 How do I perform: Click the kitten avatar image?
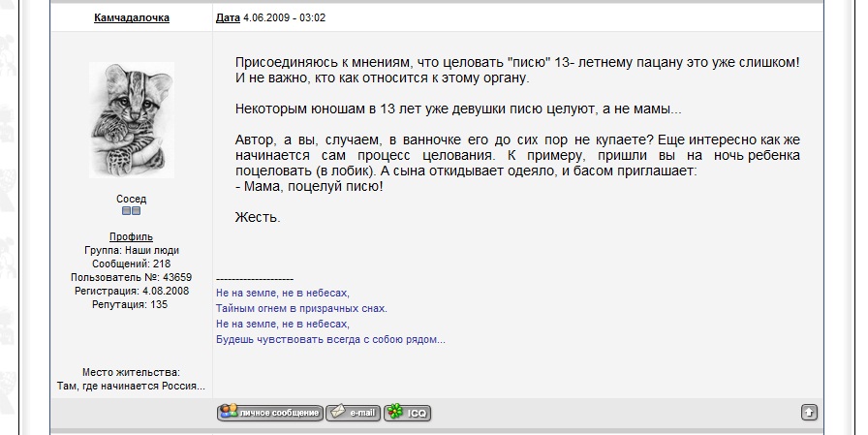(131, 119)
